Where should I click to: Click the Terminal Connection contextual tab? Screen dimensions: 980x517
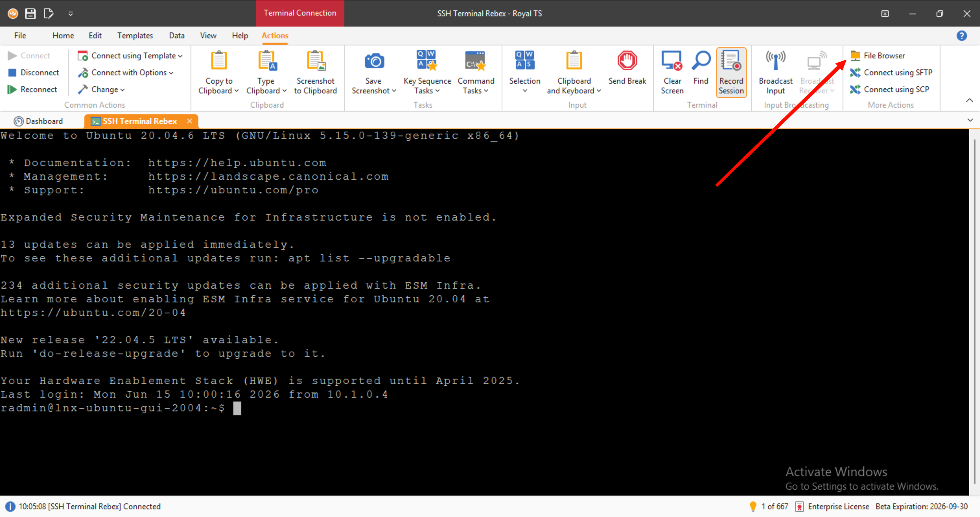pos(300,13)
